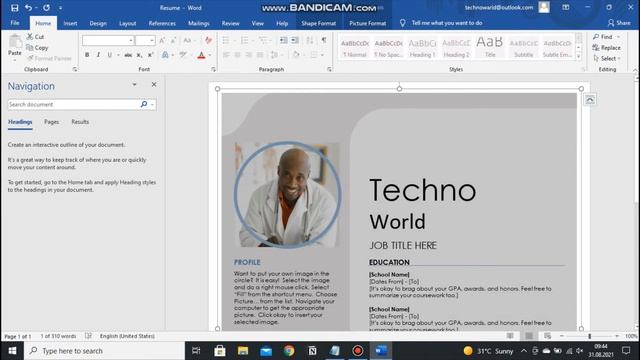This screenshot has height=360, width=640.
Task: Click the bullets list icon
Action: (226, 40)
